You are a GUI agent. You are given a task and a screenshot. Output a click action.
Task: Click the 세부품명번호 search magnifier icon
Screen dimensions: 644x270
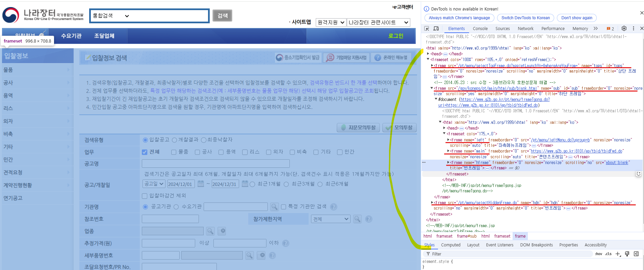250,255
